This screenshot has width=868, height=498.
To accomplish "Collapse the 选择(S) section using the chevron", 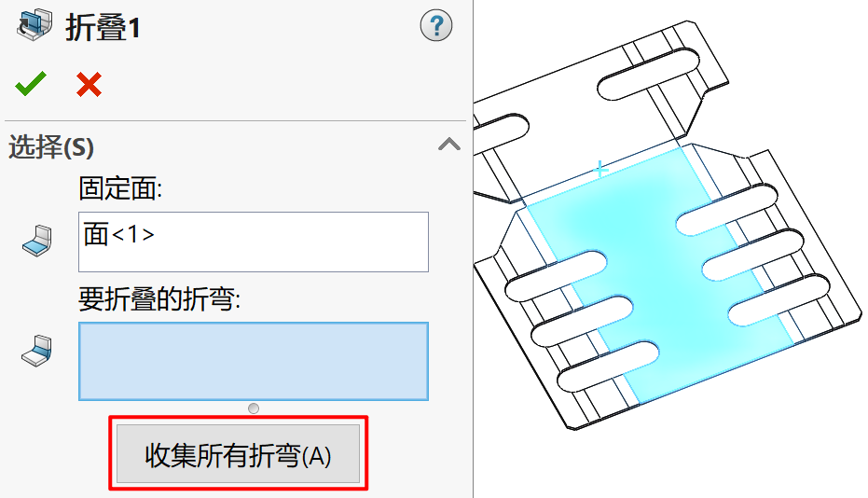I will tap(449, 145).
